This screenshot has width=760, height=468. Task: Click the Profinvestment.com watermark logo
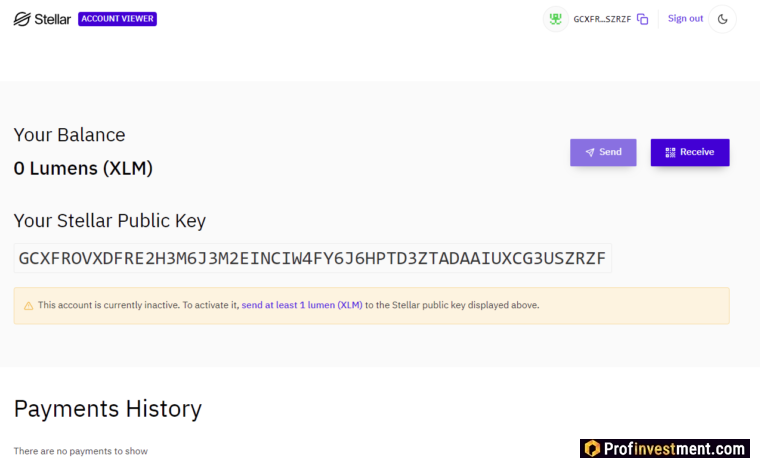[665, 448]
